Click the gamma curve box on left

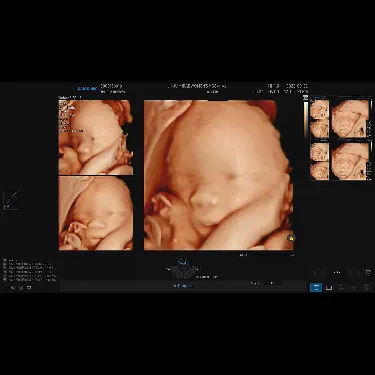(x=11, y=200)
